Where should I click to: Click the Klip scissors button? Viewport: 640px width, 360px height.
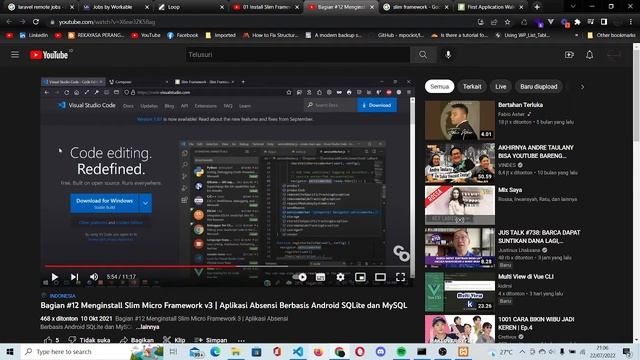[174, 340]
